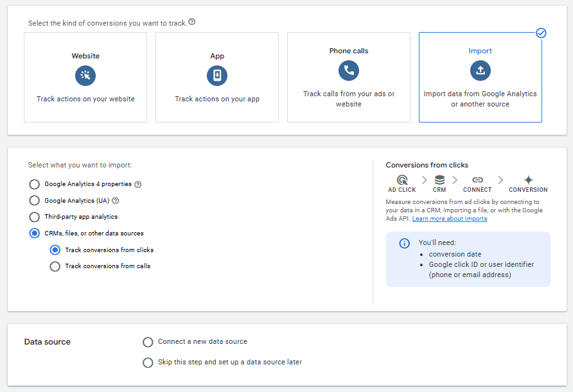The width and height of the screenshot is (573, 392).
Task: Select the CRMs, files, or other data sources option
Action: tap(34, 233)
